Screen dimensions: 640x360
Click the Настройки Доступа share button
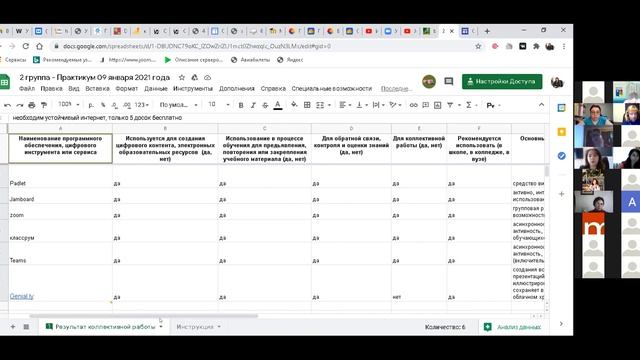click(x=502, y=82)
